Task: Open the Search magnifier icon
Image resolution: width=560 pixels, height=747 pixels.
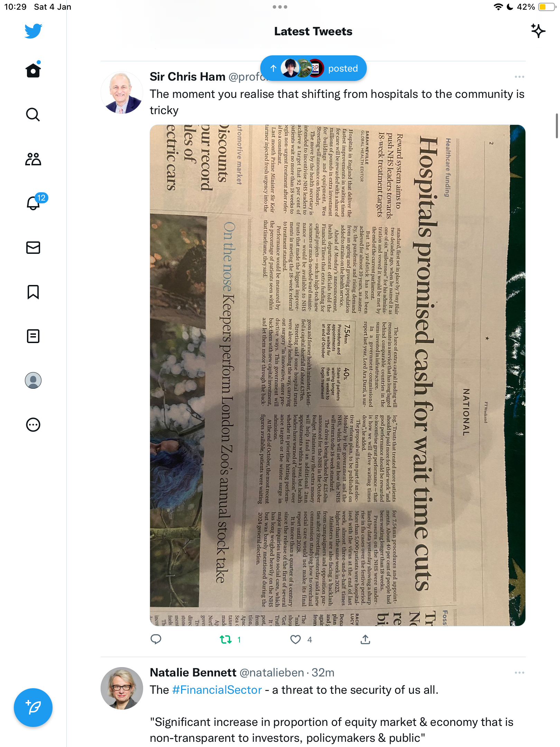Action: point(33,114)
